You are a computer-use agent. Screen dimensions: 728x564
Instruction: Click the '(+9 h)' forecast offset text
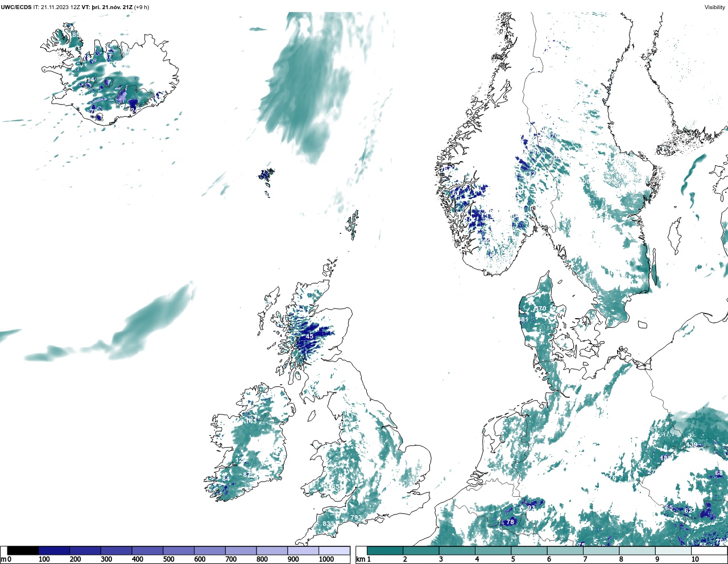142,7
